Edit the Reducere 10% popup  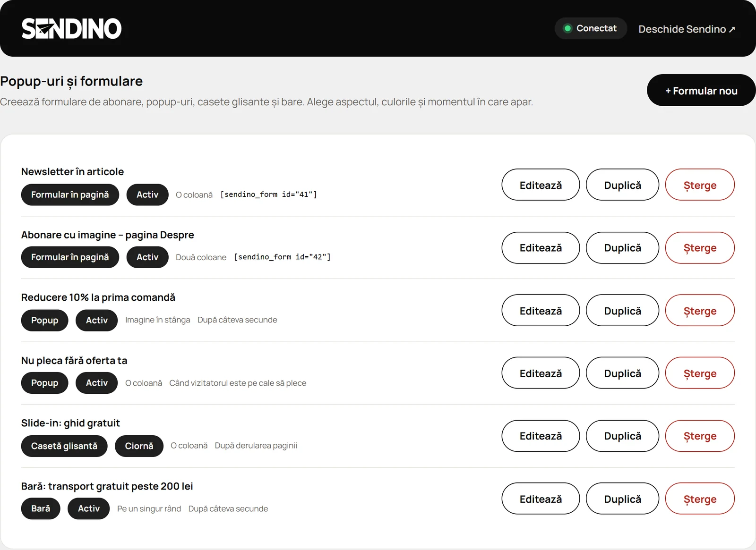tap(541, 310)
